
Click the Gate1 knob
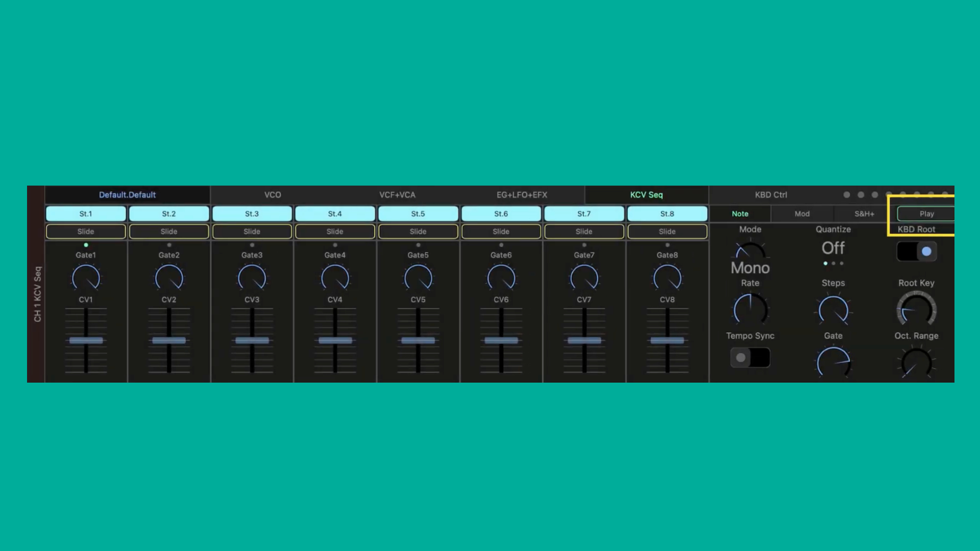tap(86, 278)
